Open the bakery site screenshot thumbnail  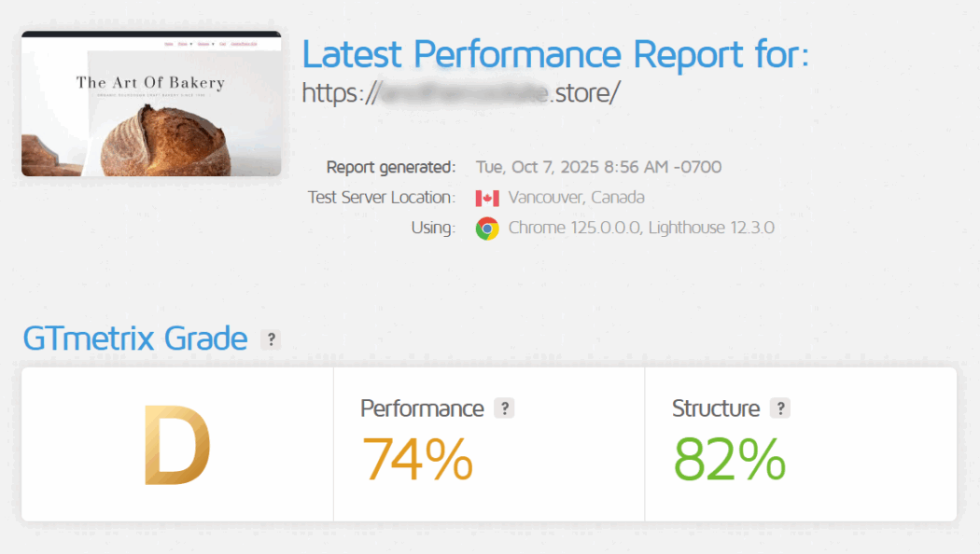coord(151,104)
